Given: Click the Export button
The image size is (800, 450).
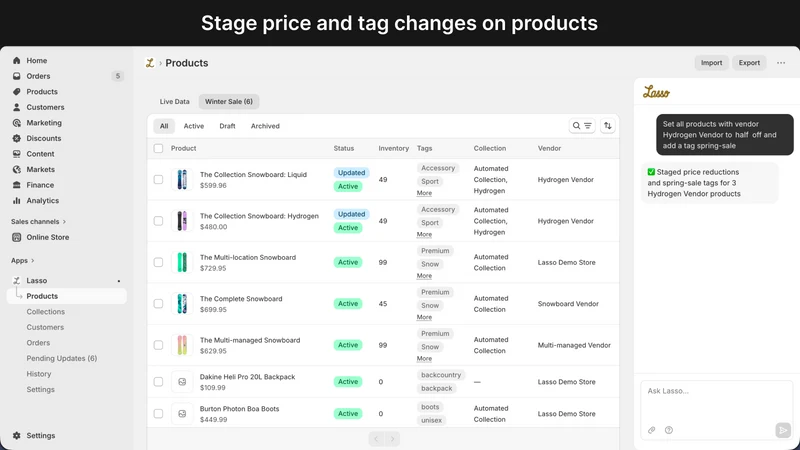Looking at the screenshot, I should (749, 63).
